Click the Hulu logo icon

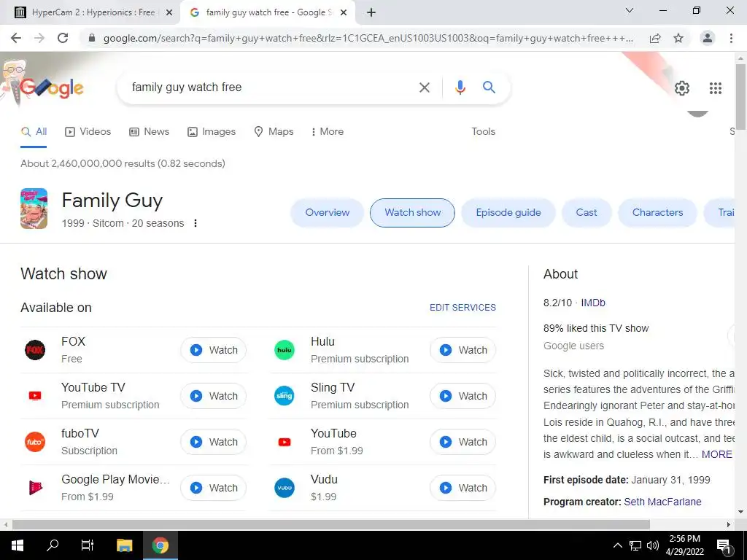tap(285, 350)
